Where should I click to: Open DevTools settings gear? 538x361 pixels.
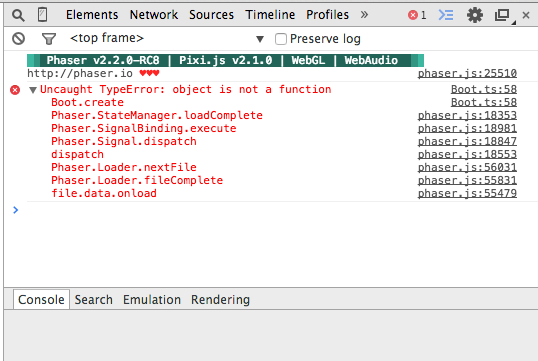pyautogui.click(x=475, y=15)
